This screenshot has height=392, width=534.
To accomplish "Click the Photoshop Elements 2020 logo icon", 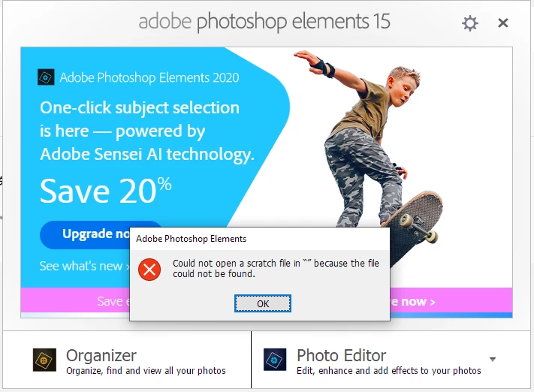I will (46, 77).
